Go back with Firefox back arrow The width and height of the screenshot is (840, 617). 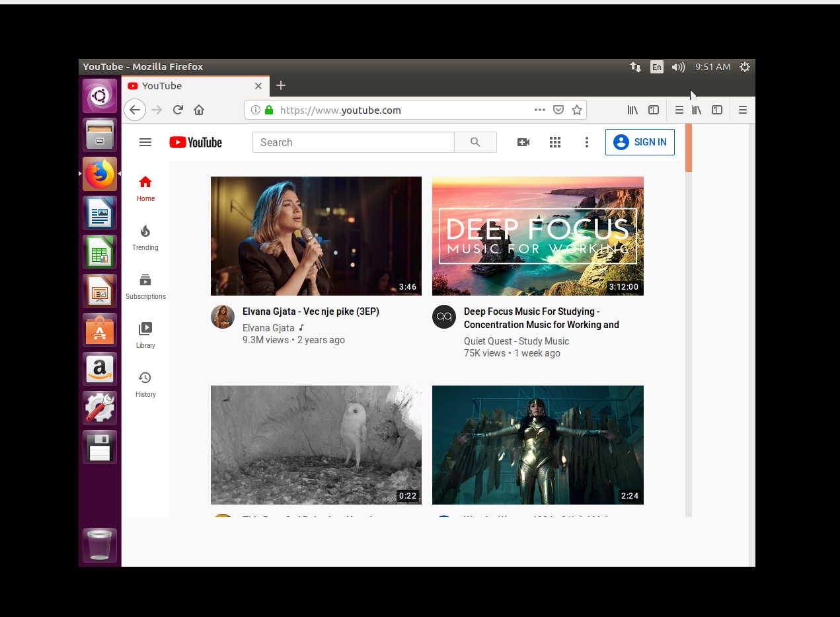(x=135, y=110)
